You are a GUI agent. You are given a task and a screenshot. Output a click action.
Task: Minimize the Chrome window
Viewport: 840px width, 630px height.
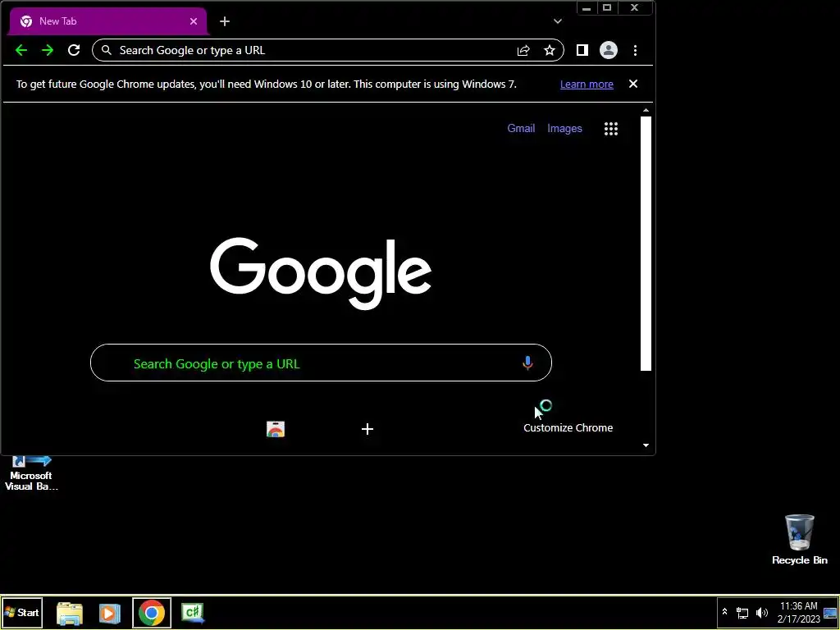click(587, 7)
